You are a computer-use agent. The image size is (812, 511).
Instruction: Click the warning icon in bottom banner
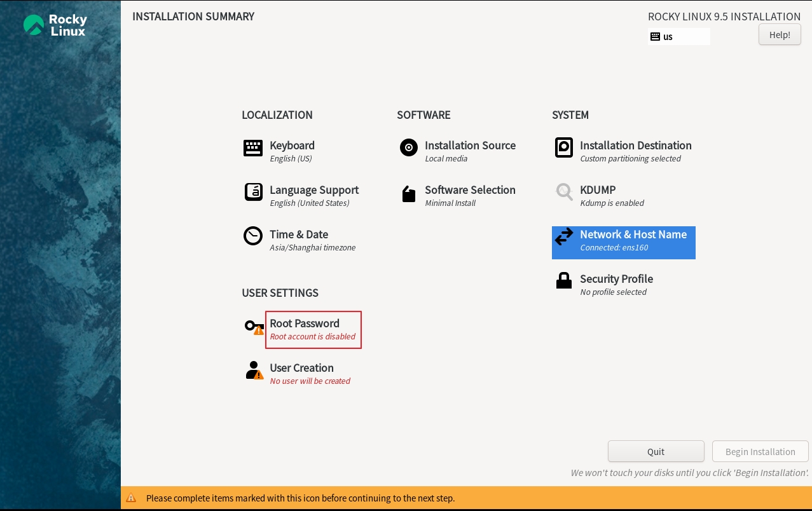[x=131, y=498]
